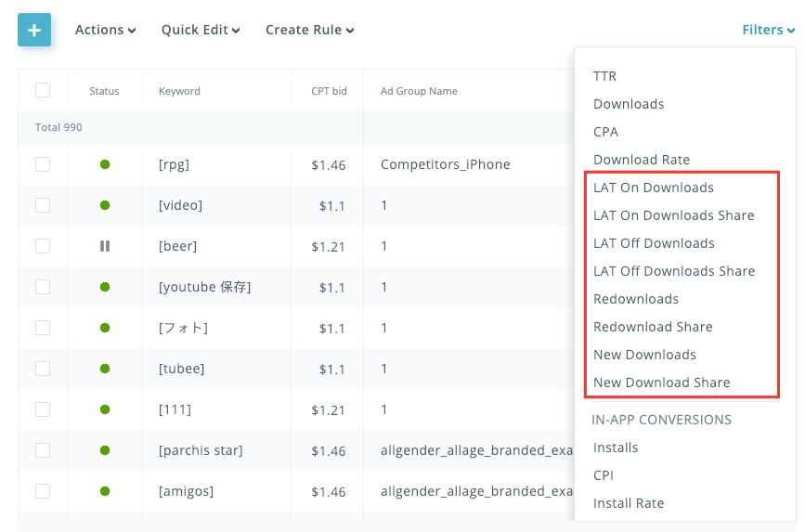Select Redownload Share from filter list
Screen dimensions: 805x532
click(x=653, y=327)
